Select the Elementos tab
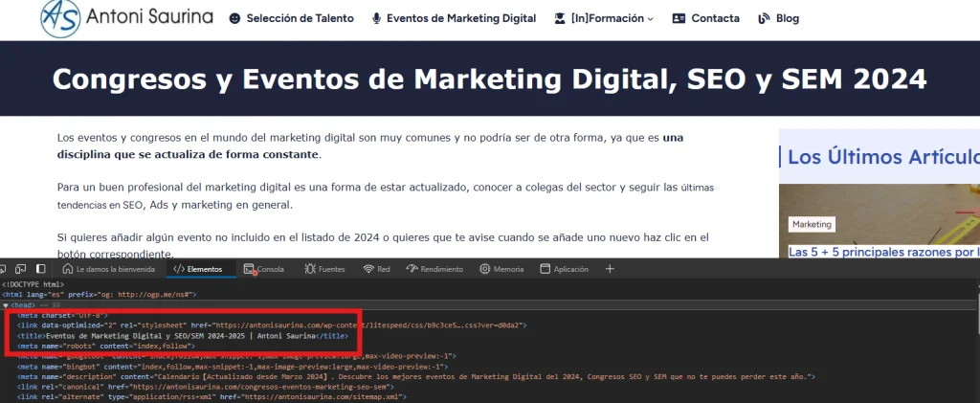Viewport: 980px width, 403px height. pyautogui.click(x=198, y=269)
